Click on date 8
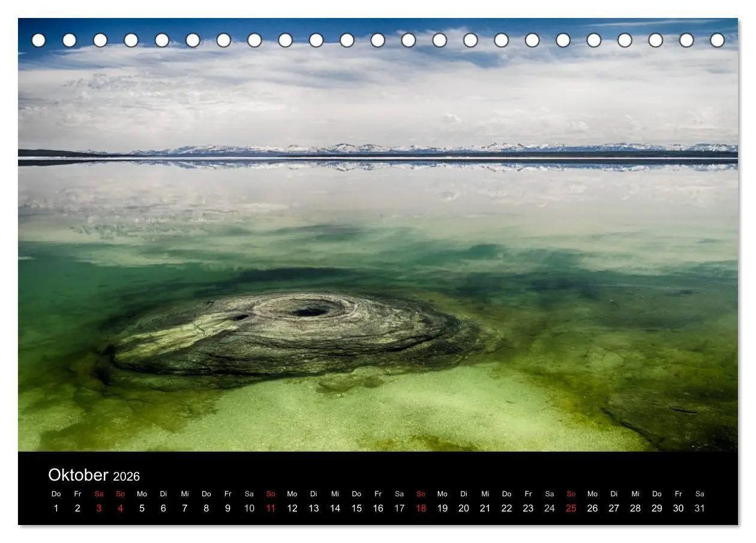The width and height of the screenshot is (756, 543). [x=206, y=508]
